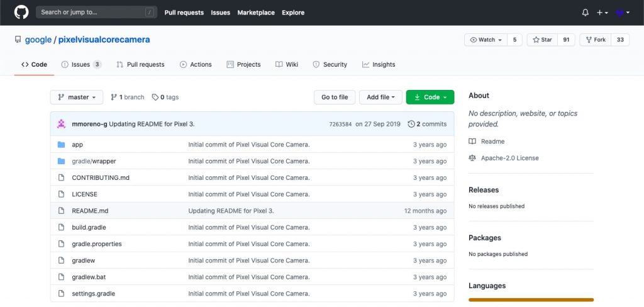Open the 0 tags link
The height and width of the screenshot is (307, 644).
[x=165, y=98]
